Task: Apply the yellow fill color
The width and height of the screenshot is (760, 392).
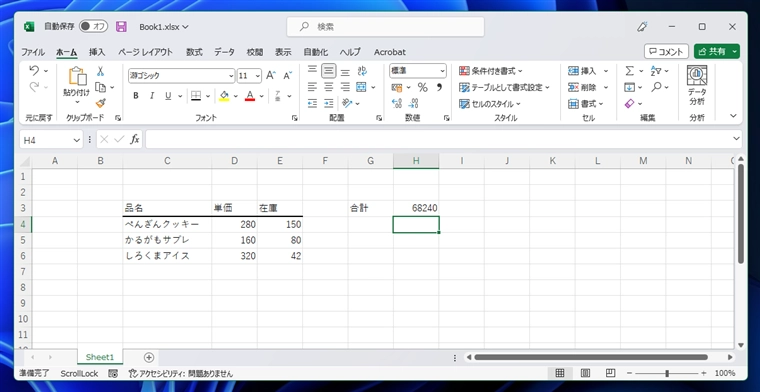Action: tap(223, 96)
